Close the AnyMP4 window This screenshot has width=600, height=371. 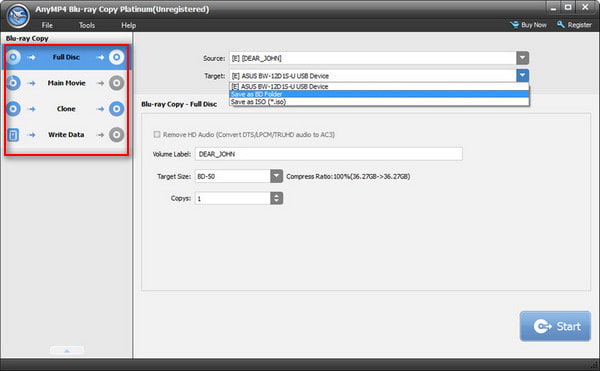[585, 7]
